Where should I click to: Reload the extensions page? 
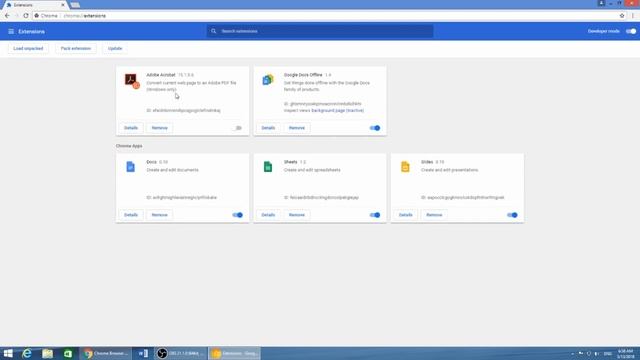point(26,16)
